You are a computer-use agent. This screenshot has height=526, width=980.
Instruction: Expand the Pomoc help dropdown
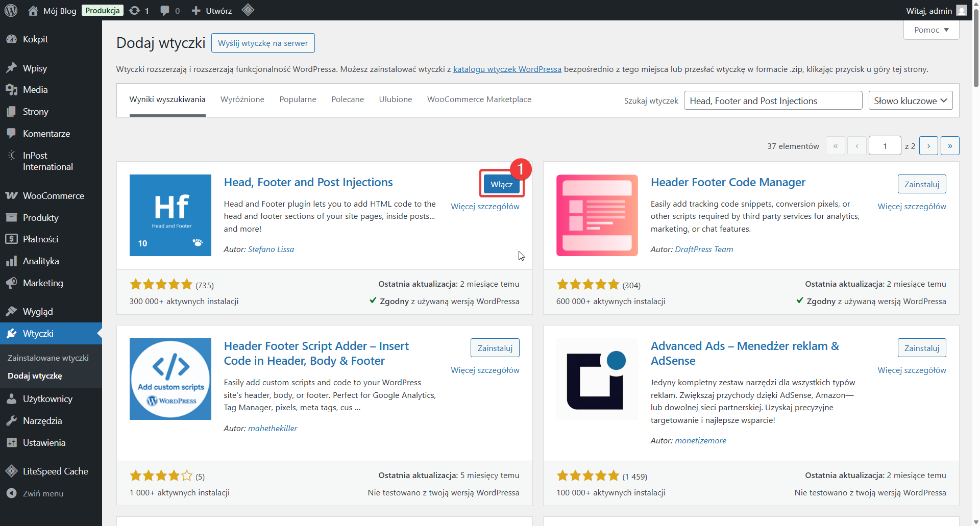pyautogui.click(x=931, y=30)
